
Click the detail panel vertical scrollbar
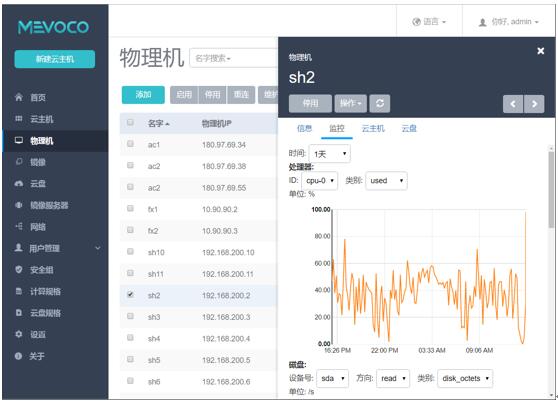[551, 190]
